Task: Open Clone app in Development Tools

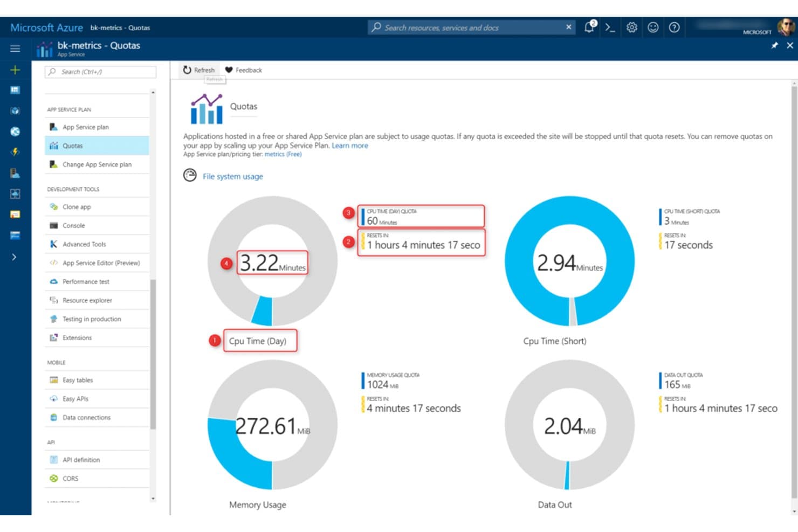Action: click(x=97, y=207)
